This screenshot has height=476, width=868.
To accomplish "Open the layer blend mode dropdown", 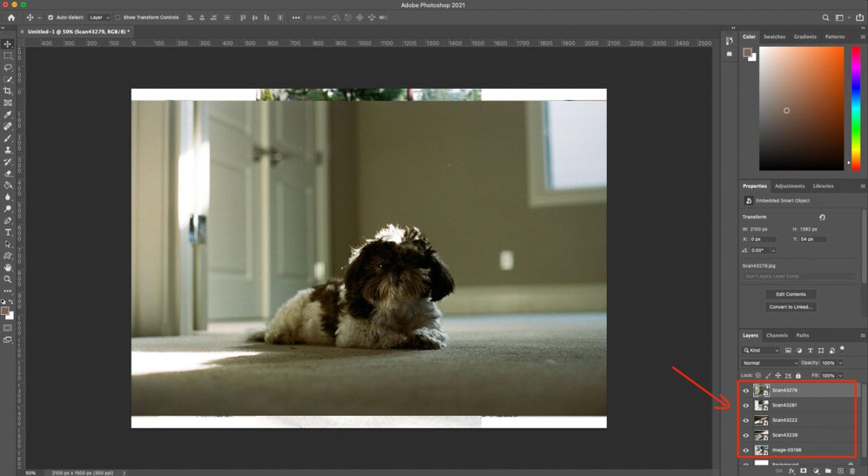I will tap(769, 363).
